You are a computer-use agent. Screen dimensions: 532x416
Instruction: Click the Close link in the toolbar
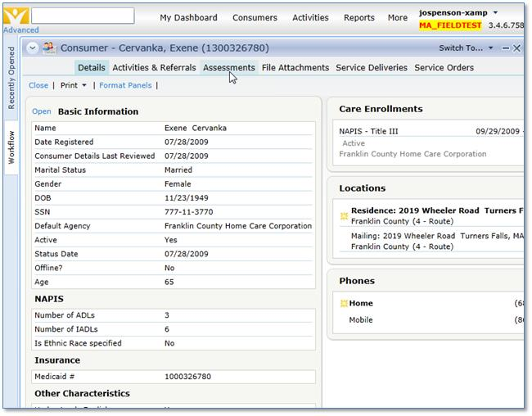click(38, 85)
